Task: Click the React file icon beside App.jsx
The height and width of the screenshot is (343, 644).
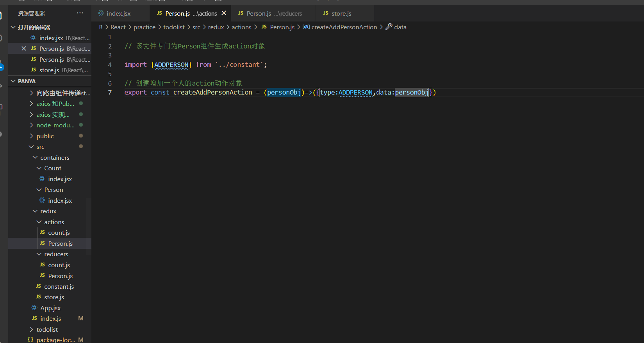Action: pyautogui.click(x=34, y=308)
